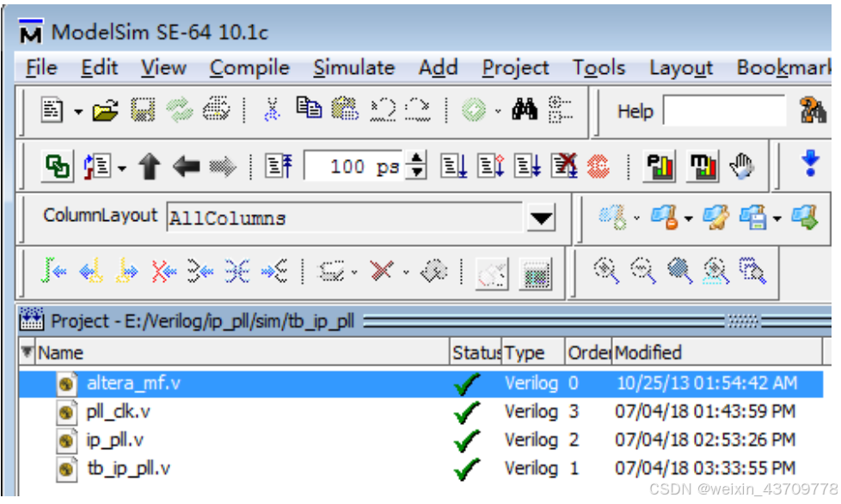Viewport: 841px width, 504px height.
Task: Click the ColumnLayout AllColumns combo box
Action: [x=344, y=218]
